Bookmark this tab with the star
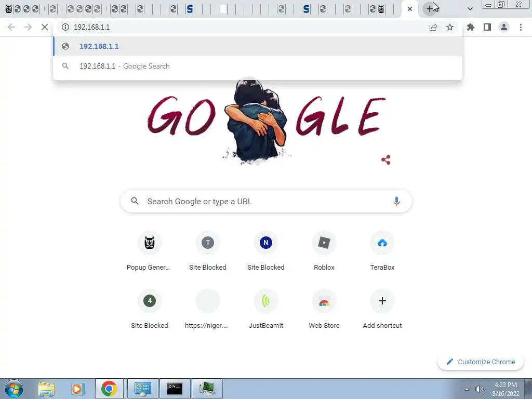Image resolution: width=532 pixels, height=399 pixels. pos(450,27)
